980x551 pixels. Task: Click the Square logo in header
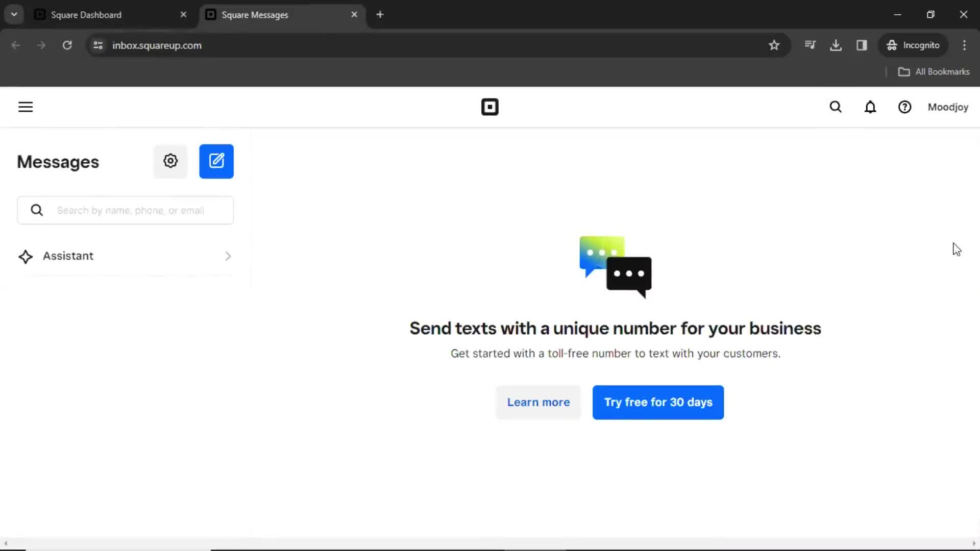[x=489, y=107]
